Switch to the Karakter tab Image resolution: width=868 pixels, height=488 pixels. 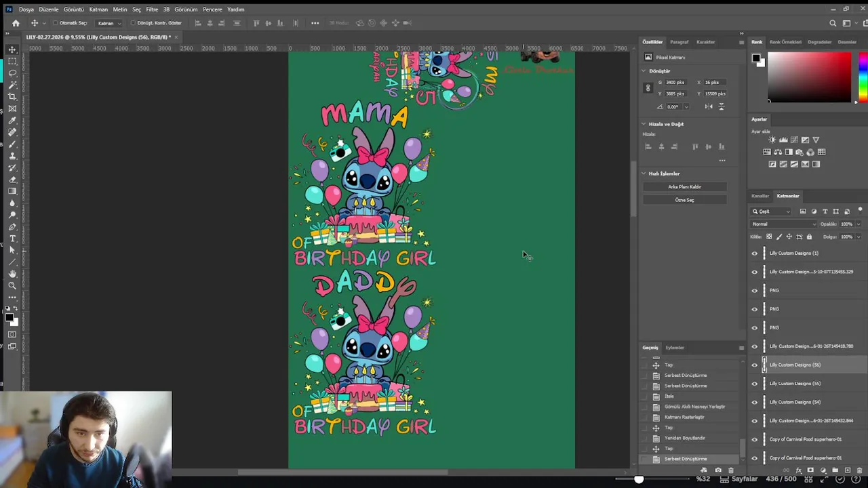point(705,42)
